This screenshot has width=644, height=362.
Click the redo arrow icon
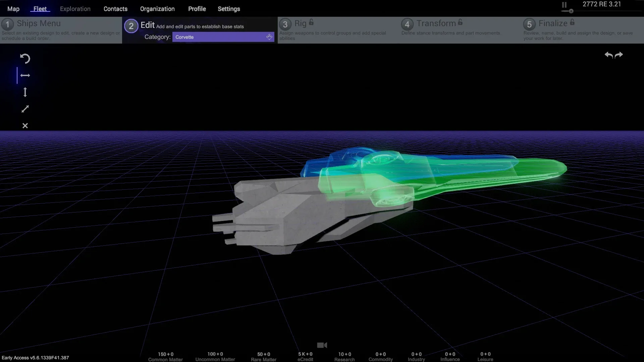coord(619,55)
